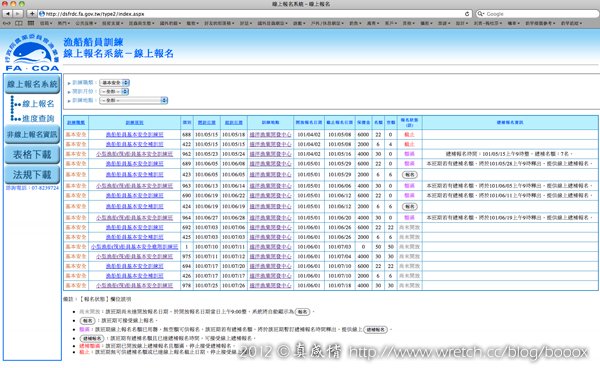Go back with Safari's back arrow

[7, 14]
